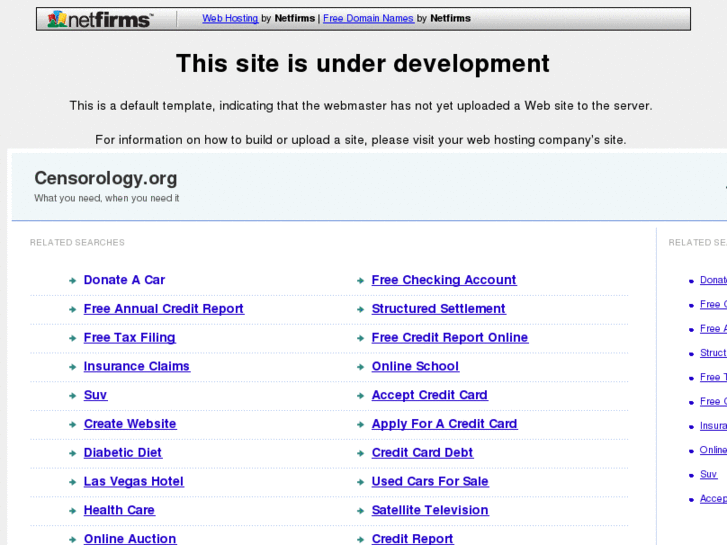Screen dimensions: 727x545
Task: Click the 'This site is under development' heading
Action: pyautogui.click(x=363, y=64)
